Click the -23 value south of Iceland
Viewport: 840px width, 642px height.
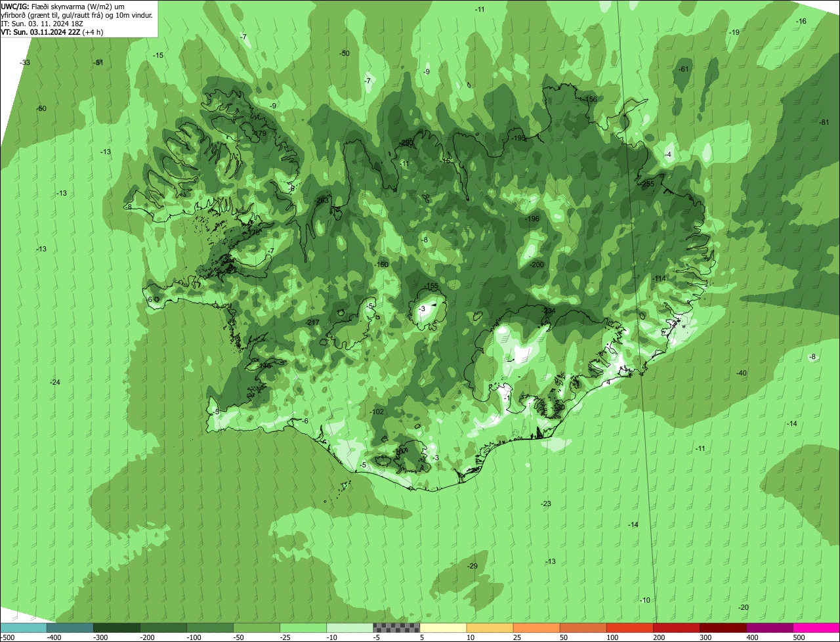[x=546, y=503]
